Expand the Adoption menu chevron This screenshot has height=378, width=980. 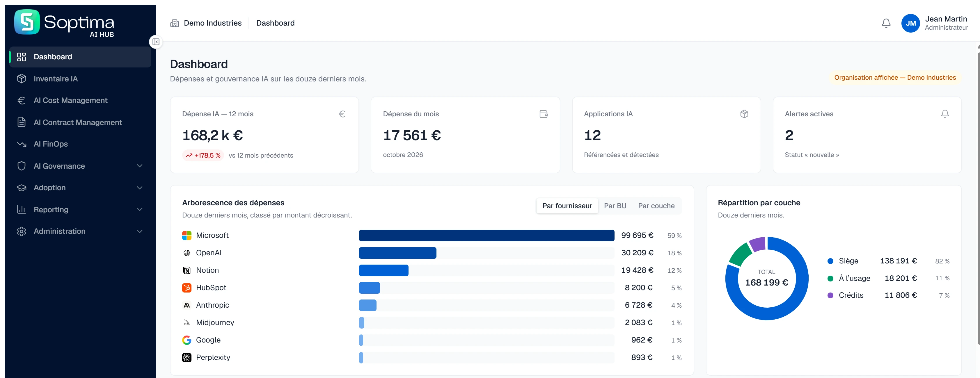pos(140,188)
